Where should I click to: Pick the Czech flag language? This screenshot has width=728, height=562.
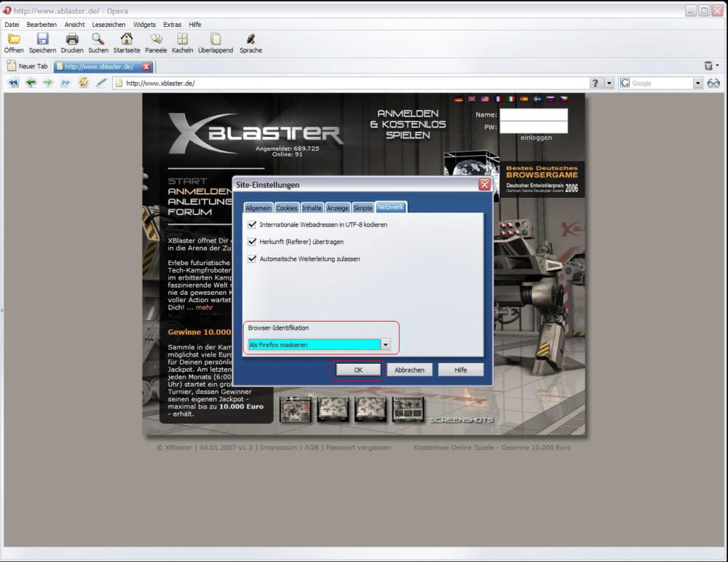[563, 99]
